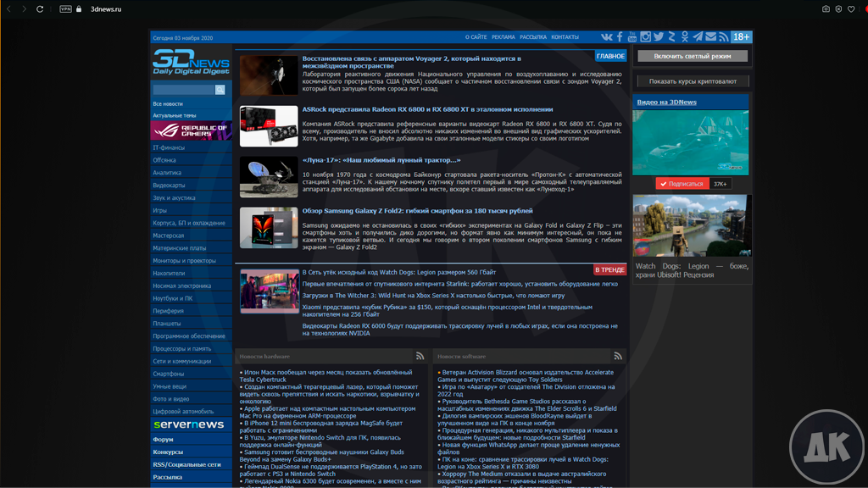Screen dimensions: 868x488
Task: Go forward with browser forward arrow
Action: pyautogui.click(x=24, y=8)
